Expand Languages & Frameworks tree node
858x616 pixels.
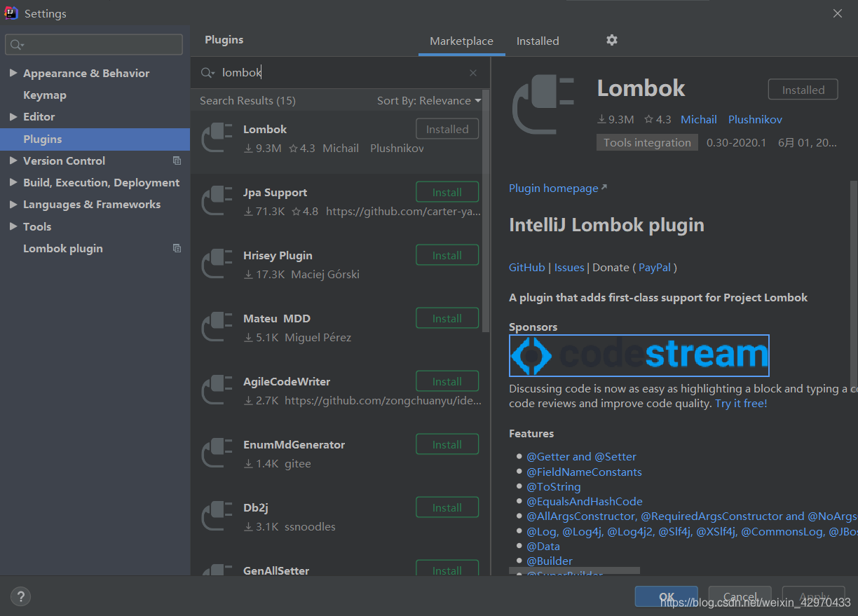pyautogui.click(x=13, y=205)
